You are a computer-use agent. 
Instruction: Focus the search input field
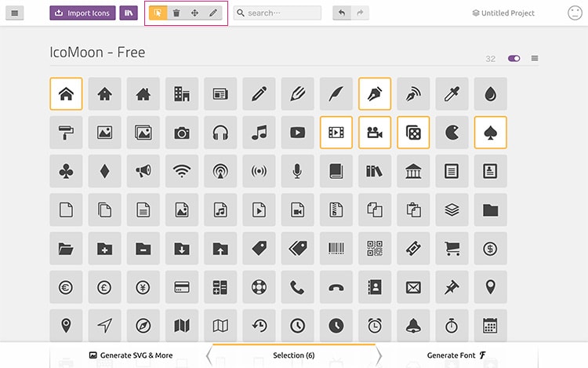click(278, 13)
